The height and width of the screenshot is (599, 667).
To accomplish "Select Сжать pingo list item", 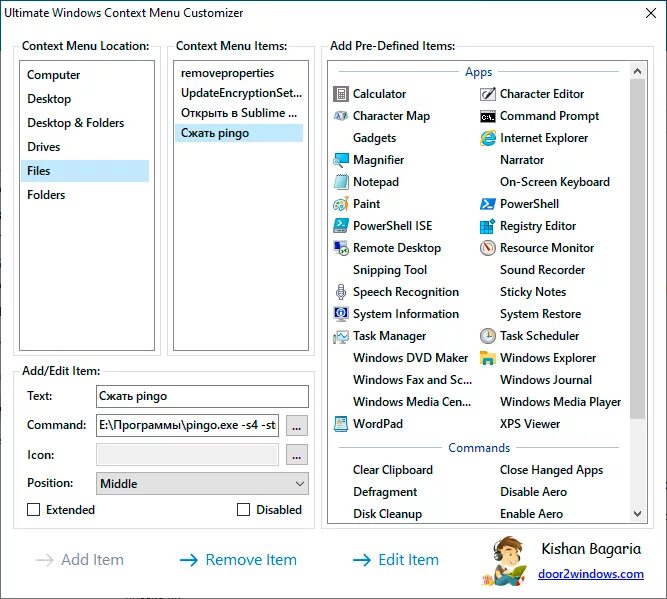I will coord(239,133).
